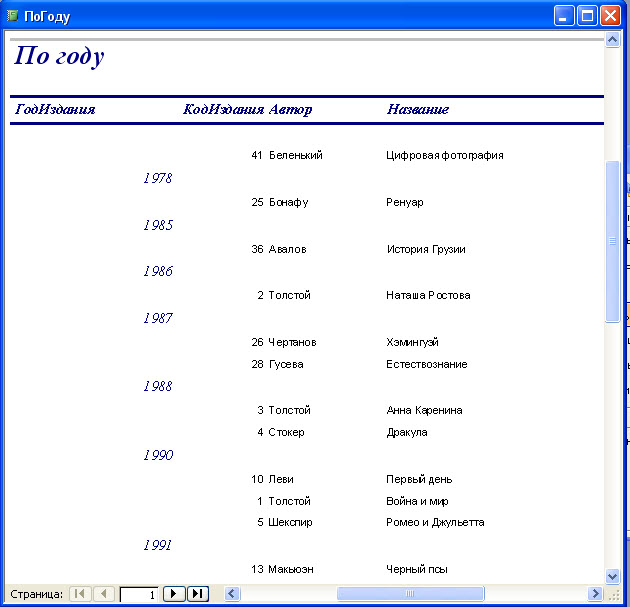Click title 'Черный псы'

[x=417, y=569]
